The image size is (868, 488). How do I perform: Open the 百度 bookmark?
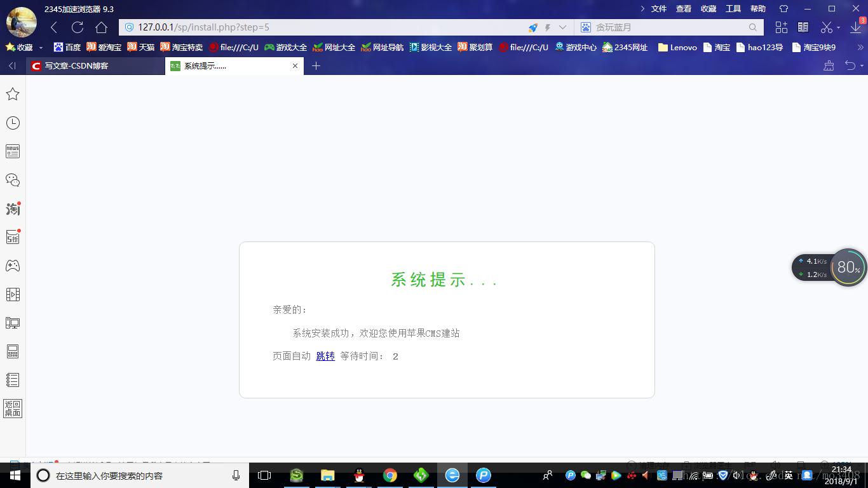67,48
